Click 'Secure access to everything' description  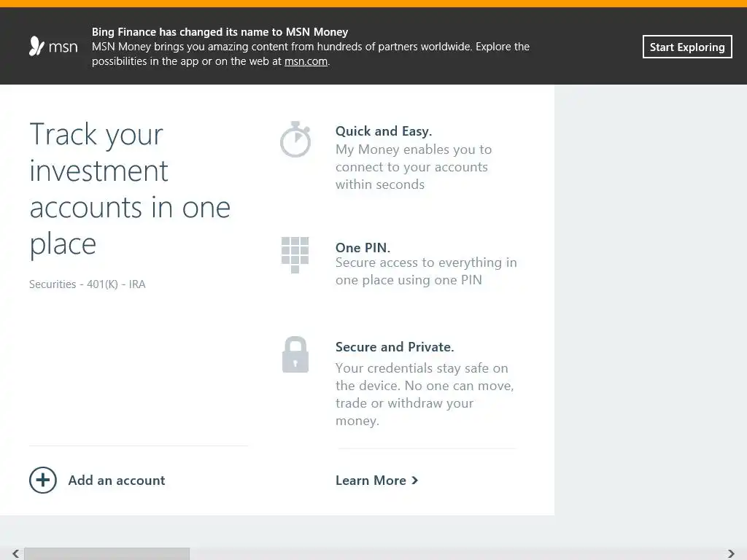pyautogui.click(x=426, y=271)
